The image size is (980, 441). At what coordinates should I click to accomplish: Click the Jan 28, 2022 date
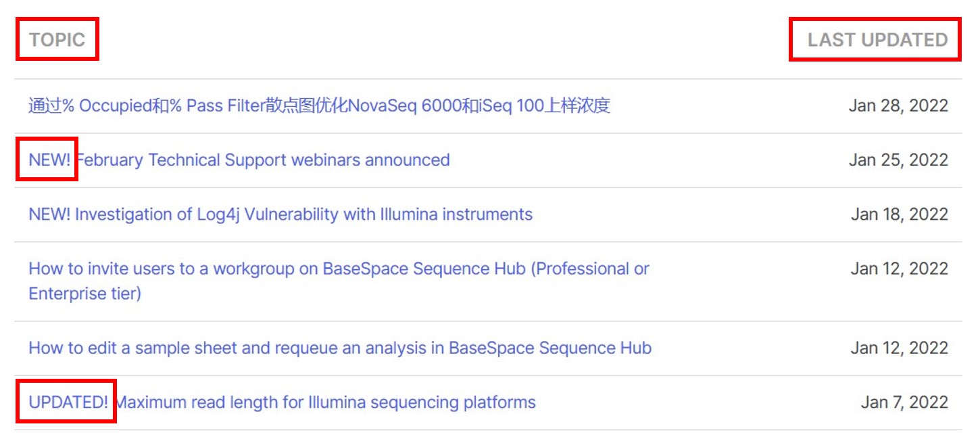click(898, 106)
